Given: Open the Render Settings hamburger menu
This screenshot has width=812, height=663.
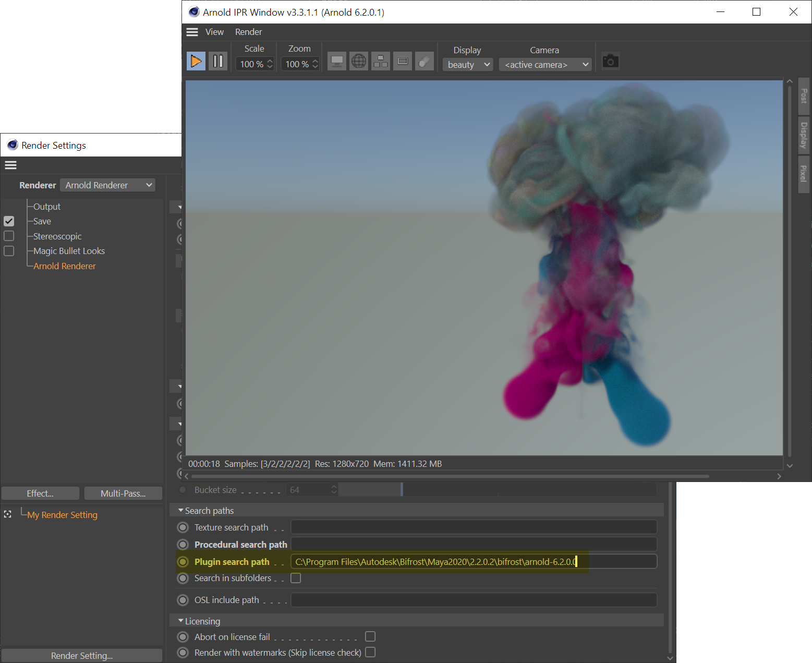Looking at the screenshot, I should point(11,165).
